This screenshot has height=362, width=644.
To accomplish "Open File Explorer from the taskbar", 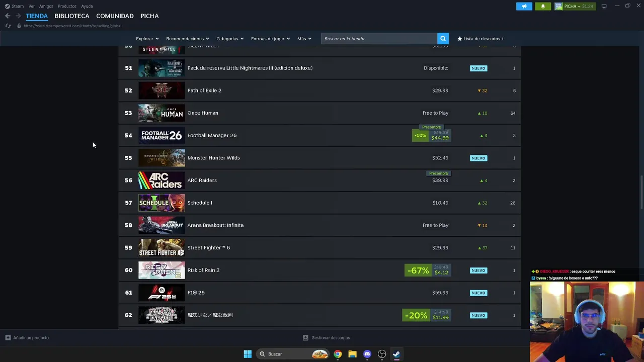I will [x=352, y=354].
